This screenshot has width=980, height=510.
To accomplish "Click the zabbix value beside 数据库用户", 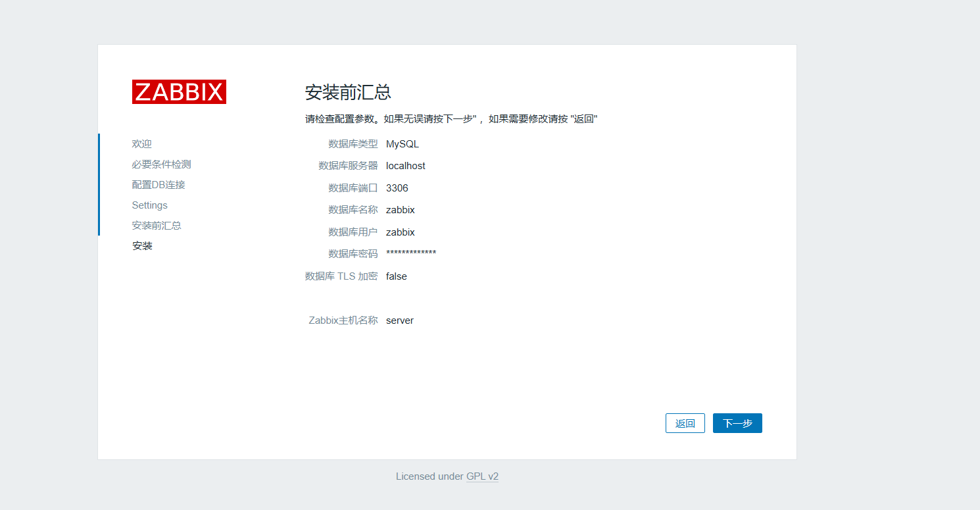I will click(400, 232).
